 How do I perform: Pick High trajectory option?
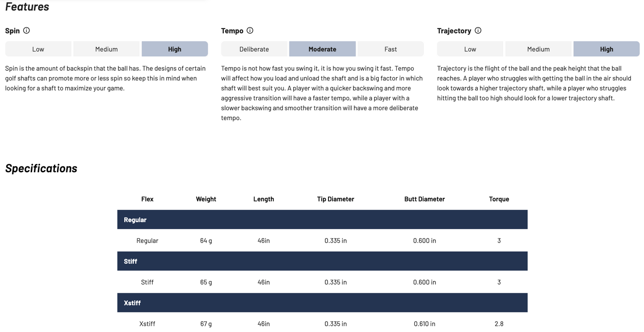click(607, 49)
